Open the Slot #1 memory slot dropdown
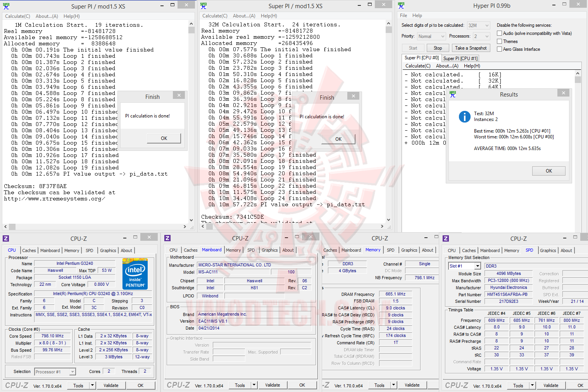588x392 pixels. (x=464, y=266)
